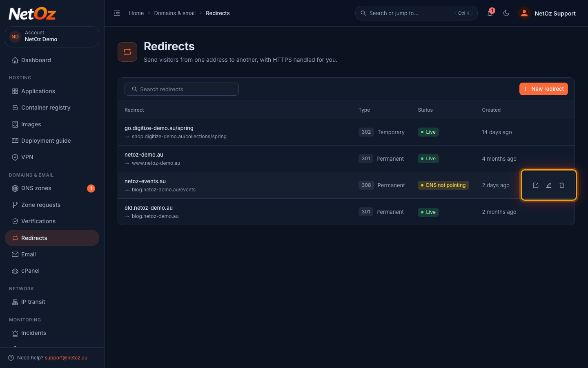
Task: Open Email section
Action: (x=52, y=254)
